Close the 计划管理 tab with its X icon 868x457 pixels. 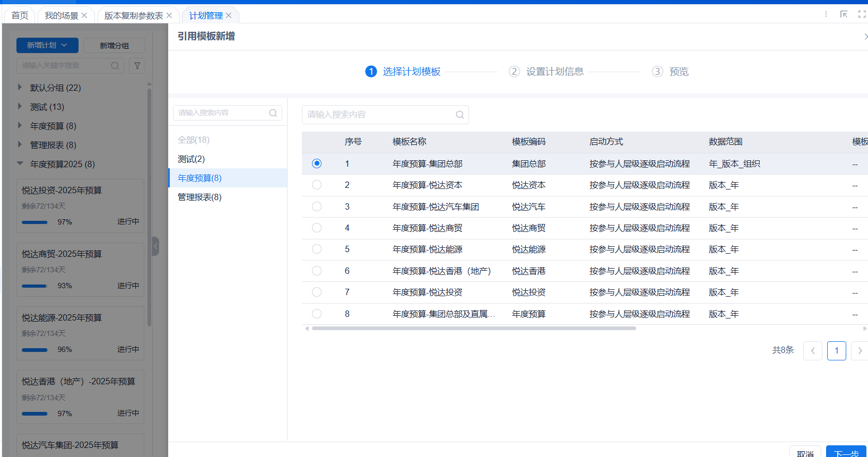coord(229,15)
